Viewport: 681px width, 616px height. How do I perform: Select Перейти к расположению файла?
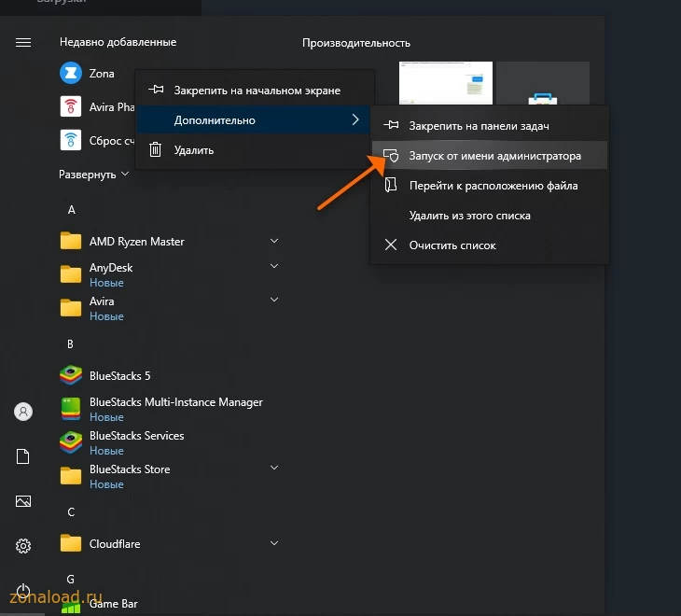(x=490, y=185)
